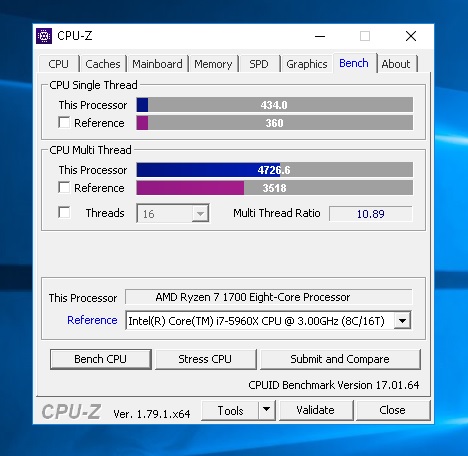Viewport: 468px width, 456px height.
Task: Open the Graphics tab
Action: [307, 64]
